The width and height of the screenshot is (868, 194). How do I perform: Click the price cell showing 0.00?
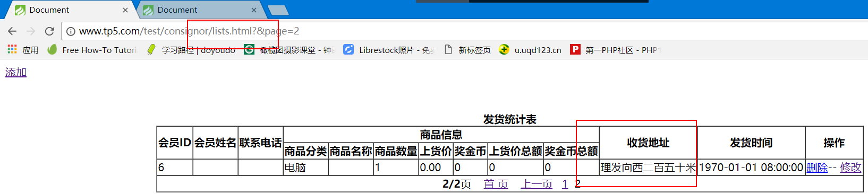[436, 167]
